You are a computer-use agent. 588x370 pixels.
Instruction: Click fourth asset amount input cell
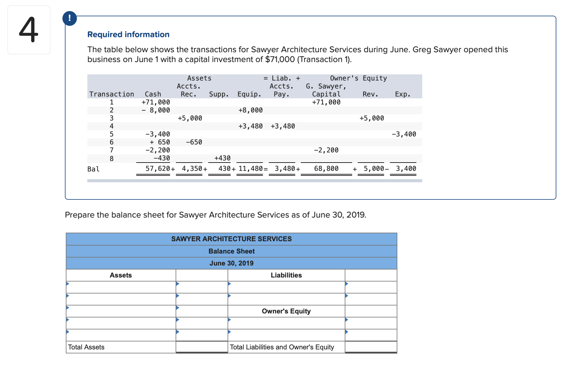(202, 323)
